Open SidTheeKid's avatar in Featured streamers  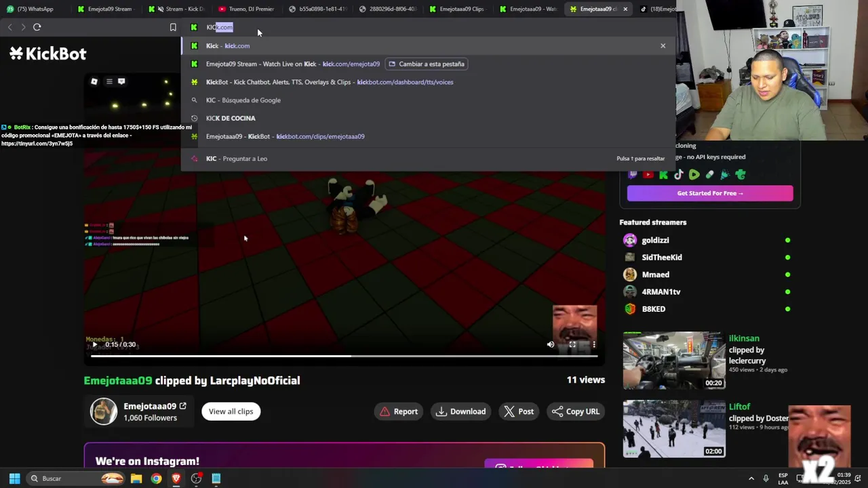(x=630, y=258)
